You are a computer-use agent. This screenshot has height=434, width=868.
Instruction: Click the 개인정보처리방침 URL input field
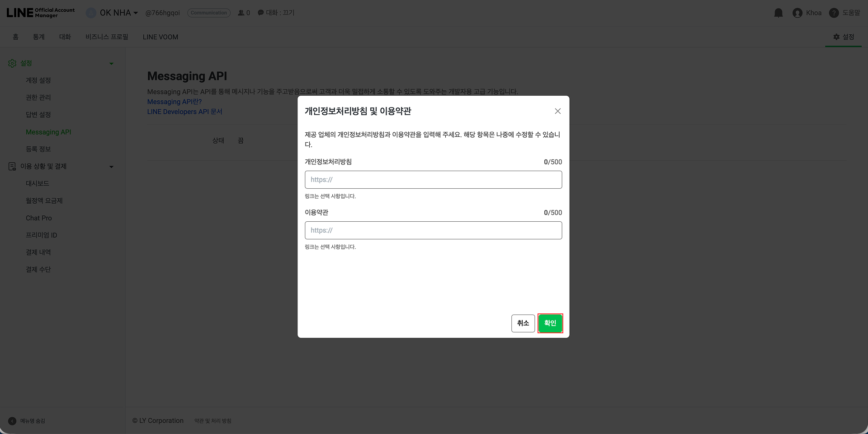(x=433, y=179)
